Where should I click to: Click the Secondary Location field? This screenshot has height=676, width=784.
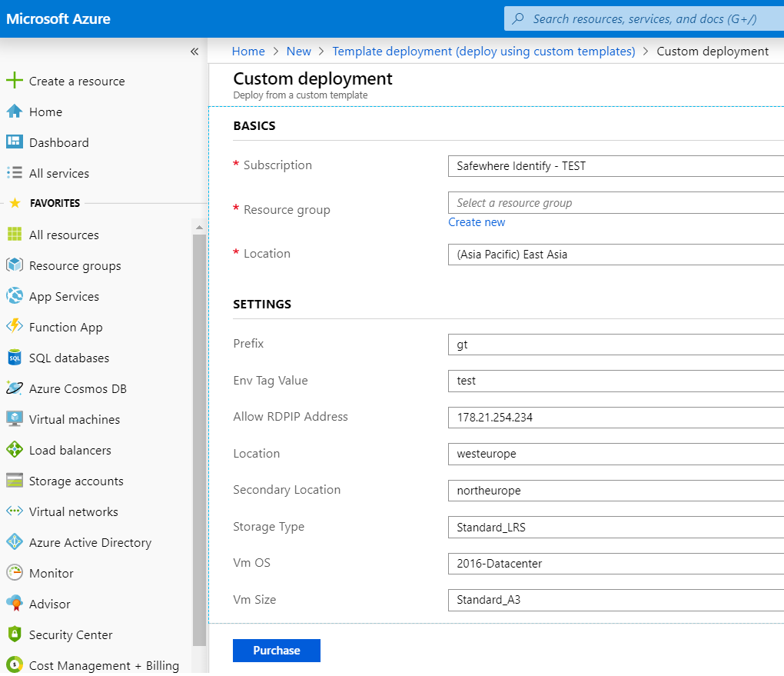(x=616, y=491)
